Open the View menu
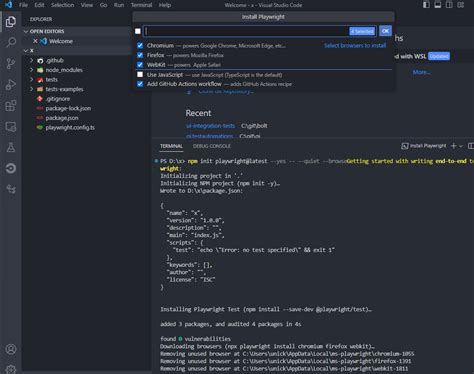This screenshot has width=474, height=374. (x=87, y=5)
